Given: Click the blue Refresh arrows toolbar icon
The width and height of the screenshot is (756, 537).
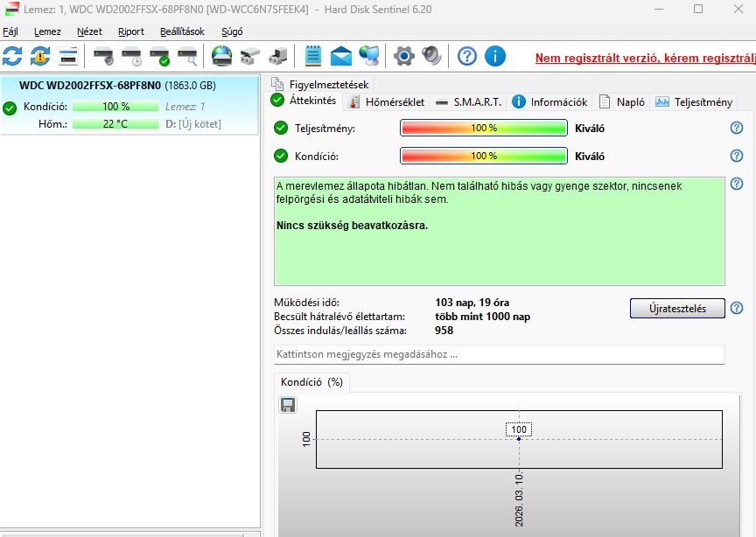Looking at the screenshot, I should point(12,56).
